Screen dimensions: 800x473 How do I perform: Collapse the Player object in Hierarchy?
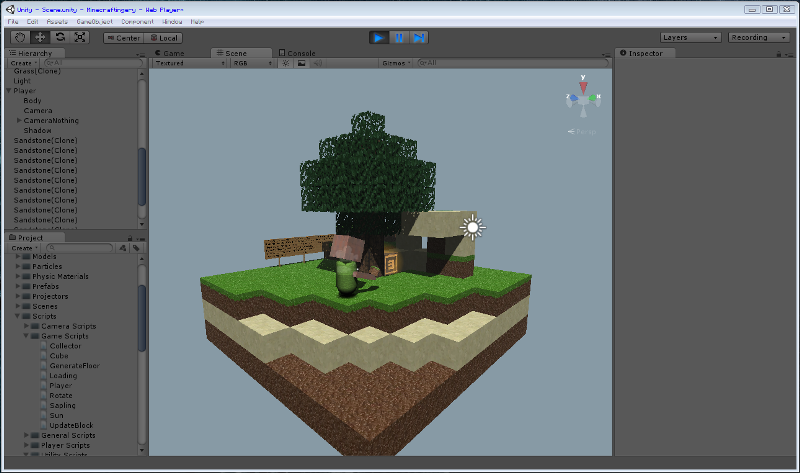[x=9, y=90]
